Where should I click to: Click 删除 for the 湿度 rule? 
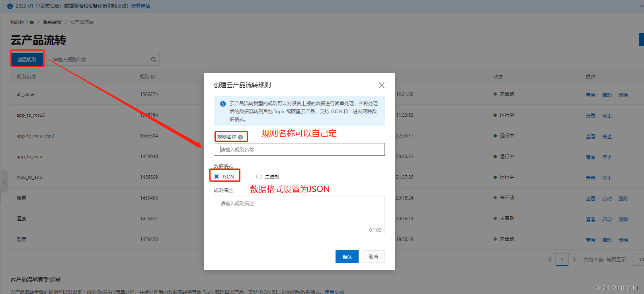[x=623, y=240]
